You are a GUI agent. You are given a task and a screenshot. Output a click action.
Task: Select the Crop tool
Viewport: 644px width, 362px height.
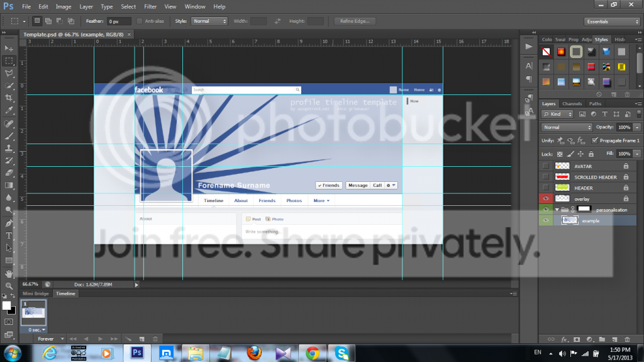pos(9,98)
